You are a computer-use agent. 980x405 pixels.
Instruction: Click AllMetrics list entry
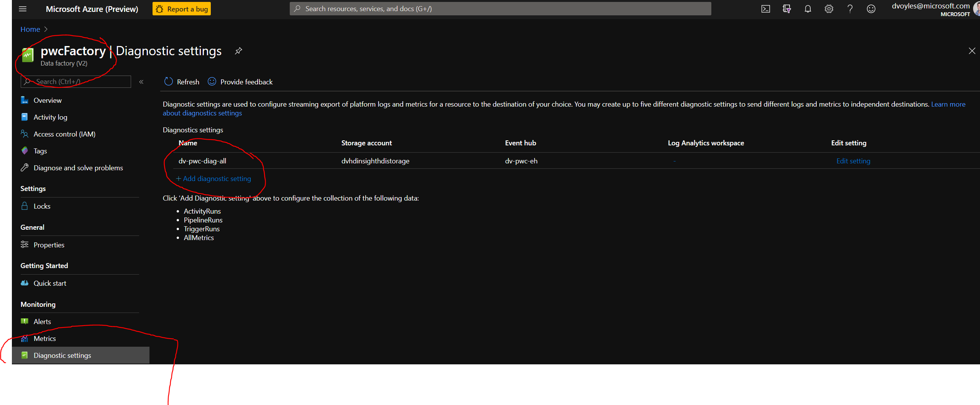click(x=199, y=238)
